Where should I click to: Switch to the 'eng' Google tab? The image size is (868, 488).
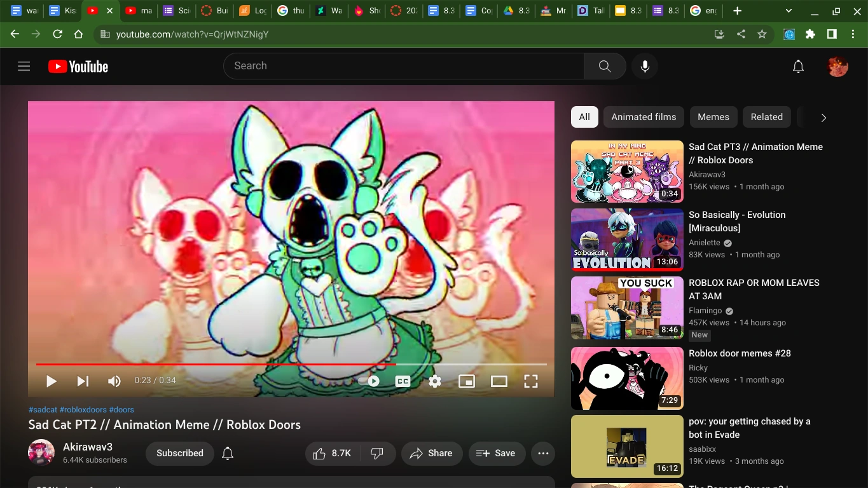(x=703, y=11)
